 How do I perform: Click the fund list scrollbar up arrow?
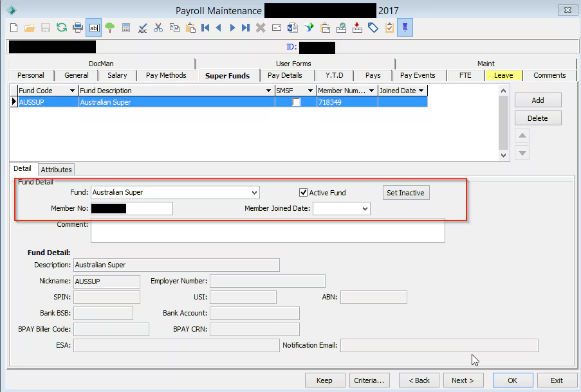tap(503, 91)
